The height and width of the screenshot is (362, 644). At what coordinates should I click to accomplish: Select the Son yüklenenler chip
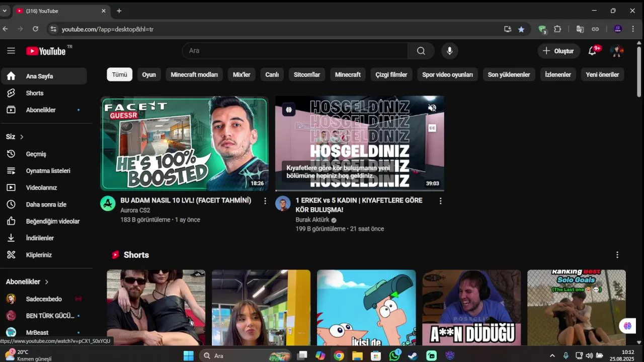click(509, 74)
